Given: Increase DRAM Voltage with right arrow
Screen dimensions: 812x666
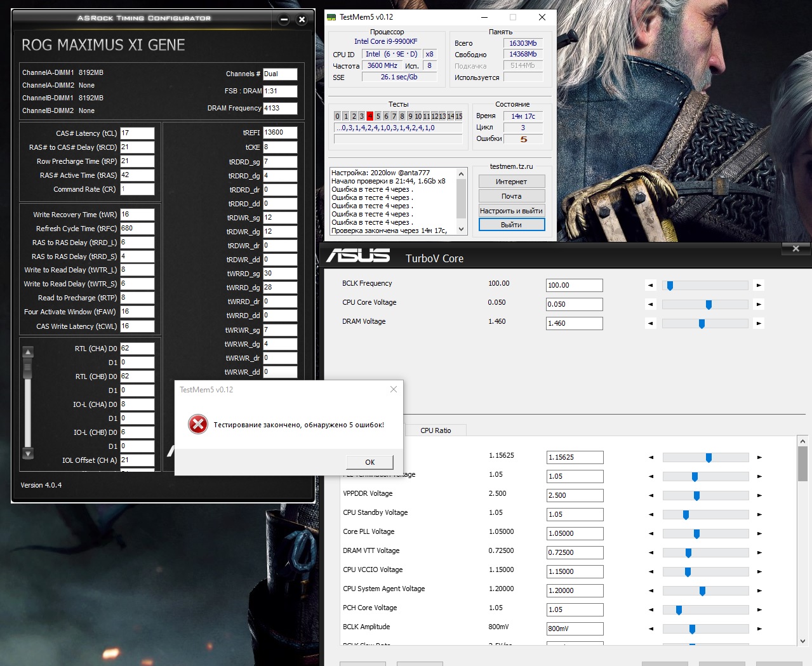Looking at the screenshot, I should coord(759,324).
